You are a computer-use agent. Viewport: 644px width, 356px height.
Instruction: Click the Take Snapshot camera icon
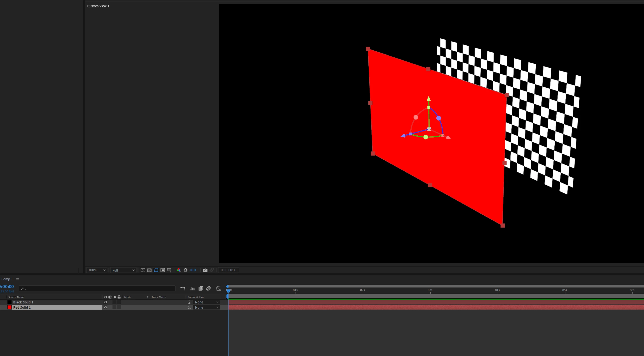(x=205, y=270)
